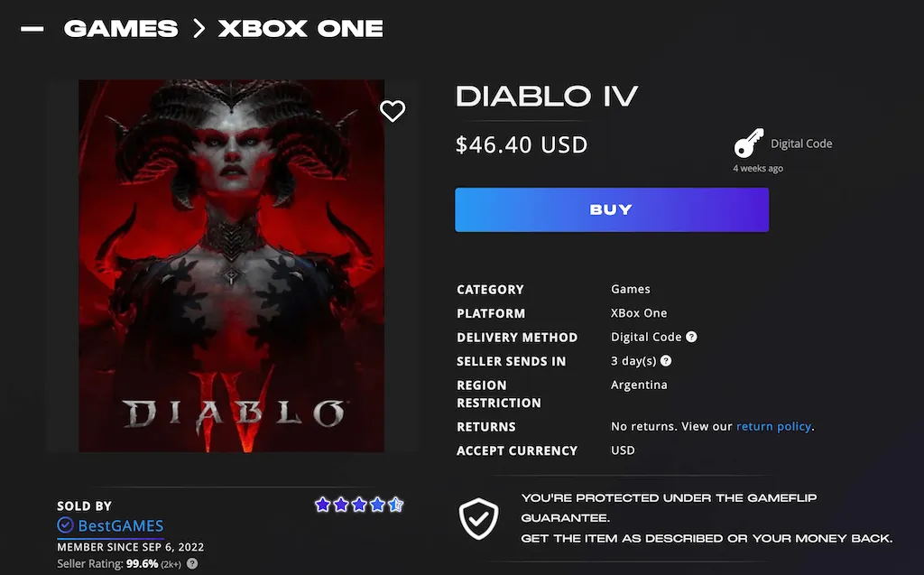Open the Diablo IV cover art image
Image resolution: width=924 pixels, height=575 pixels.
coord(232,266)
